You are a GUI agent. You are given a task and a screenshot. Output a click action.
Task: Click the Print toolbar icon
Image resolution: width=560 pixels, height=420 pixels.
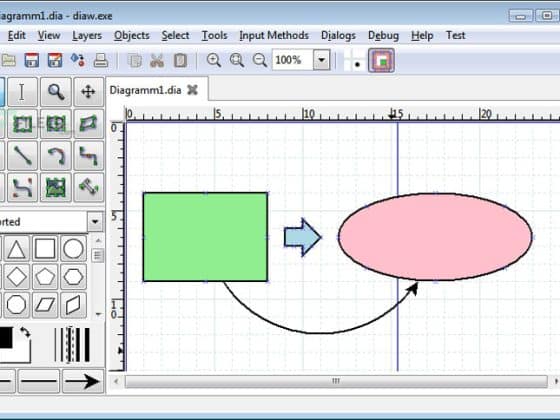click(101, 60)
